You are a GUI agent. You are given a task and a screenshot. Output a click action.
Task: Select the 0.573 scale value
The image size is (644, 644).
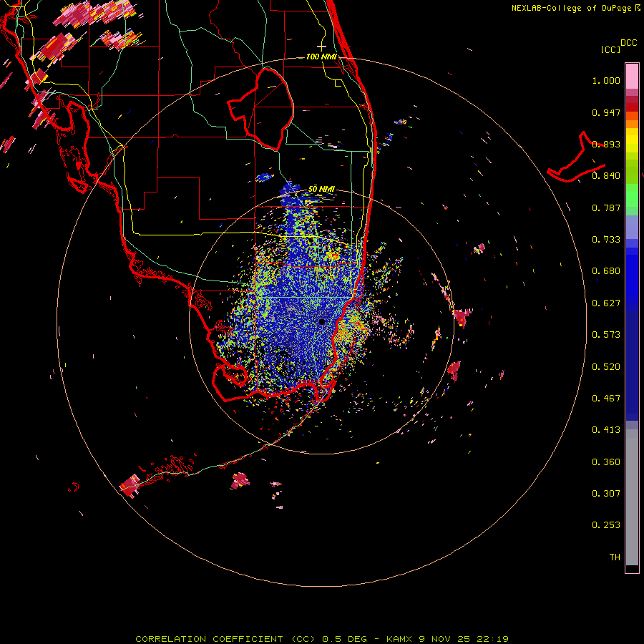pyautogui.click(x=606, y=335)
